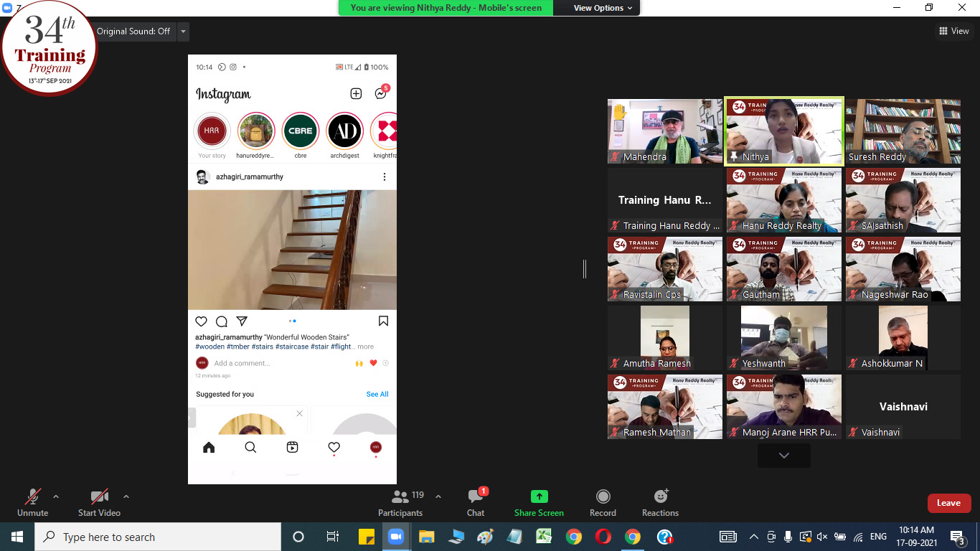Select Yeshwanth's video tile
Viewport: 980px width, 551px height.
[784, 338]
